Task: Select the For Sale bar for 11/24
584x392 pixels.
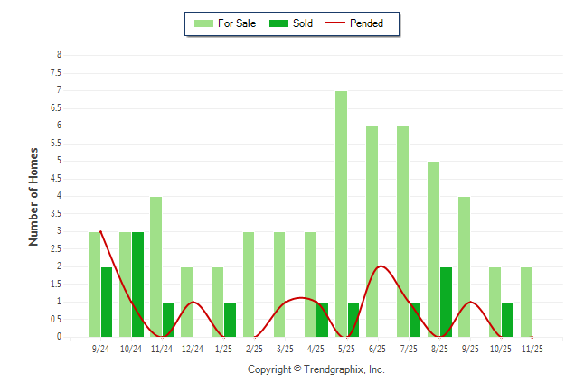Action: 155,266
